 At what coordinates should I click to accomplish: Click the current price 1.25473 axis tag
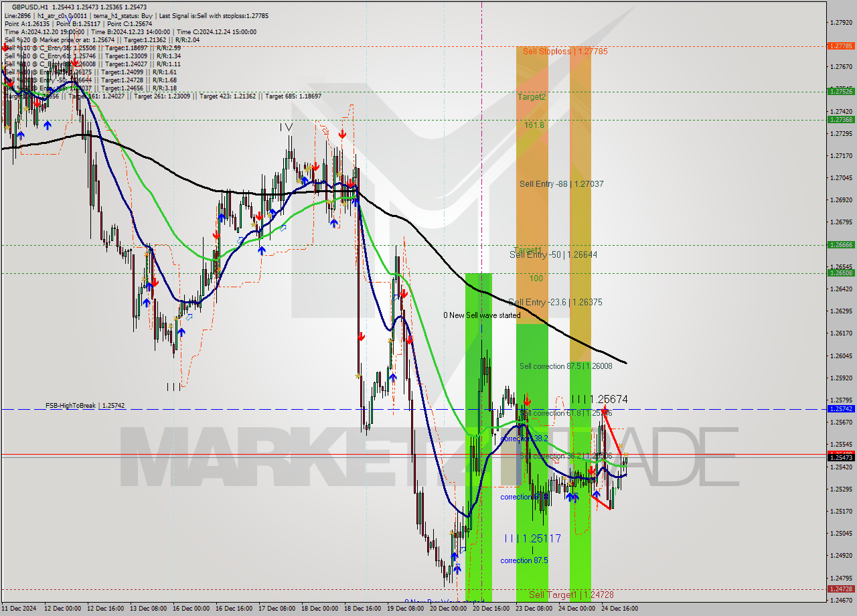coord(840,457)
